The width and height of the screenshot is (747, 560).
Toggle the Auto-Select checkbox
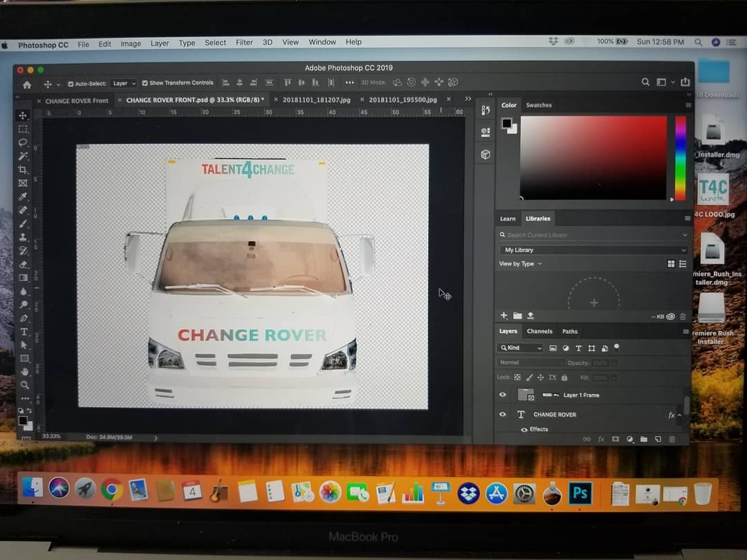pyautogui.click(x=71, y=84)
